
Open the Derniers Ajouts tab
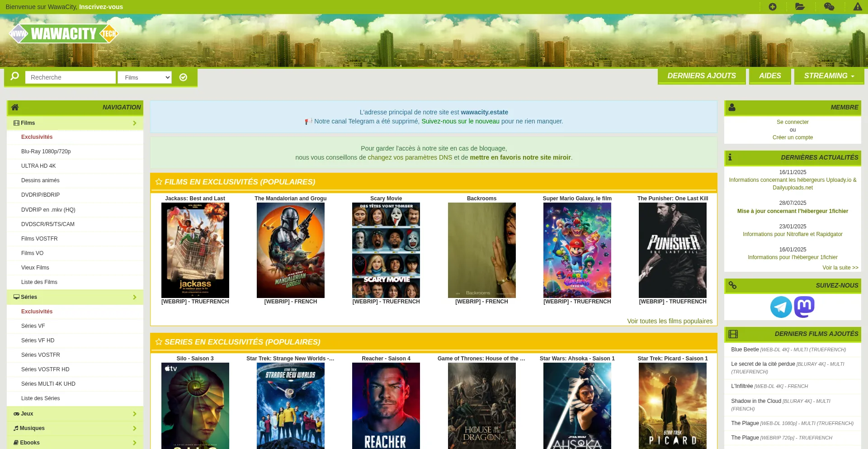(x=702, y=76)
